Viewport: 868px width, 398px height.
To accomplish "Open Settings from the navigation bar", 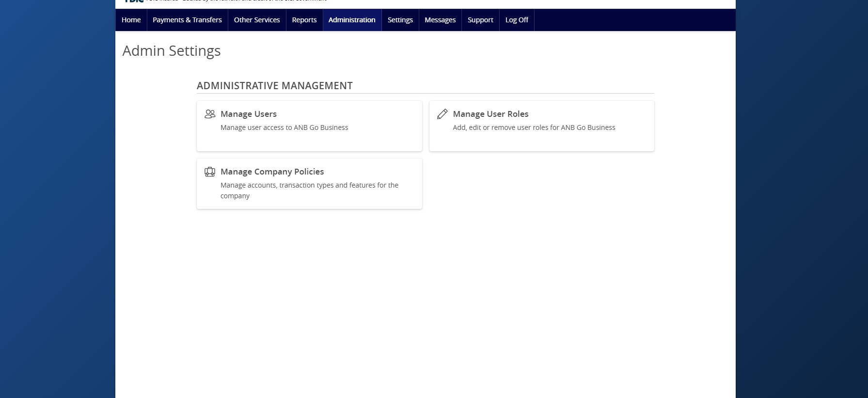I will click(400, 20).
